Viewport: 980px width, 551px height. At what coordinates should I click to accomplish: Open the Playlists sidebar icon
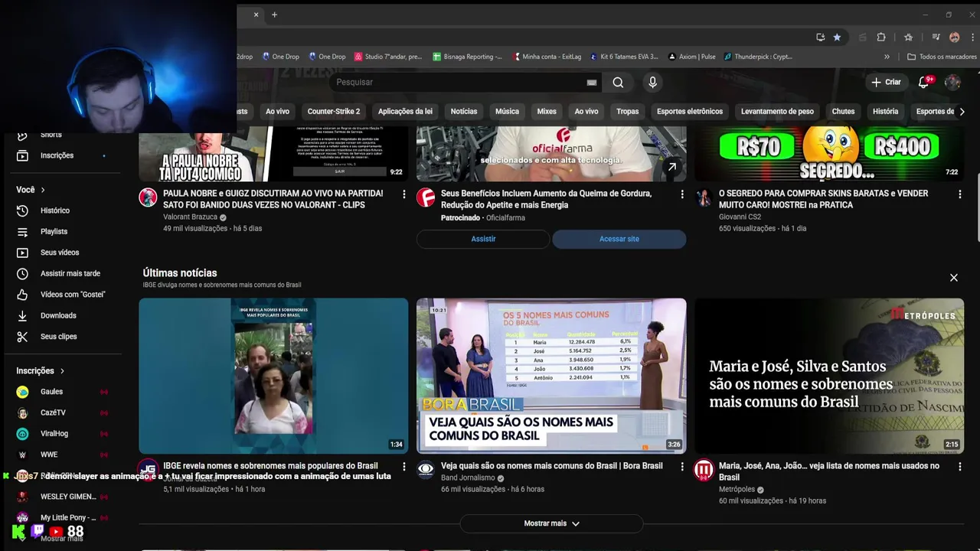22,231
